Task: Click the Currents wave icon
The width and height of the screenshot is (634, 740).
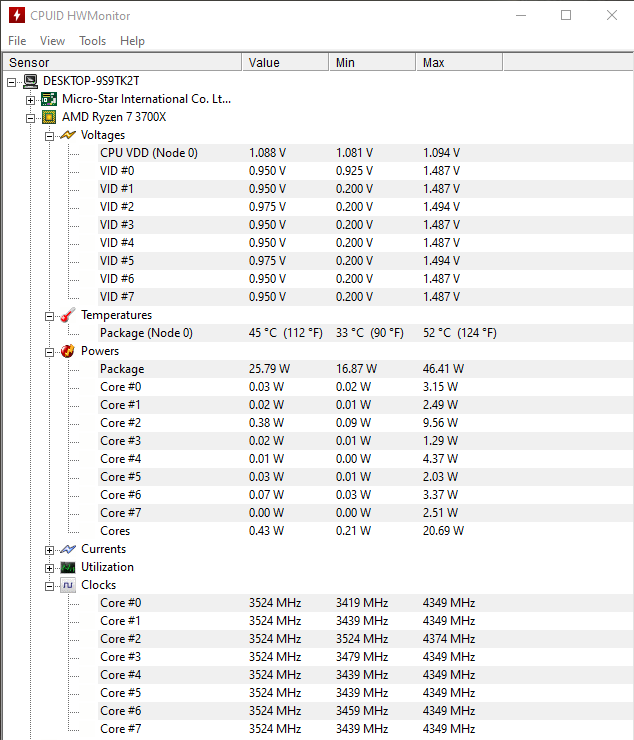Action: (x=68, y=549)
